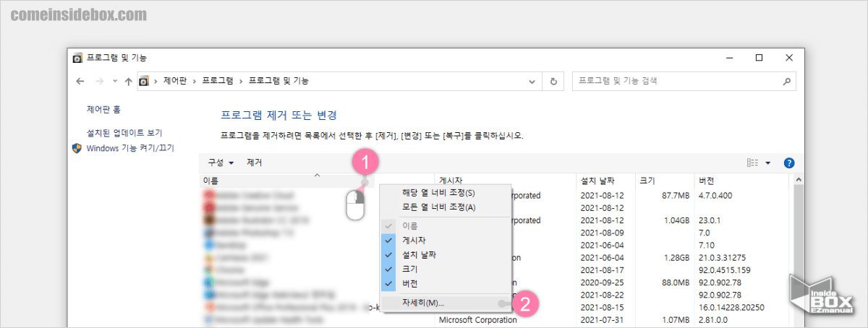Screen dimensions: 868x328
Task: Open 설치된 업데이트 보기 link
Action: pos(124,133)
